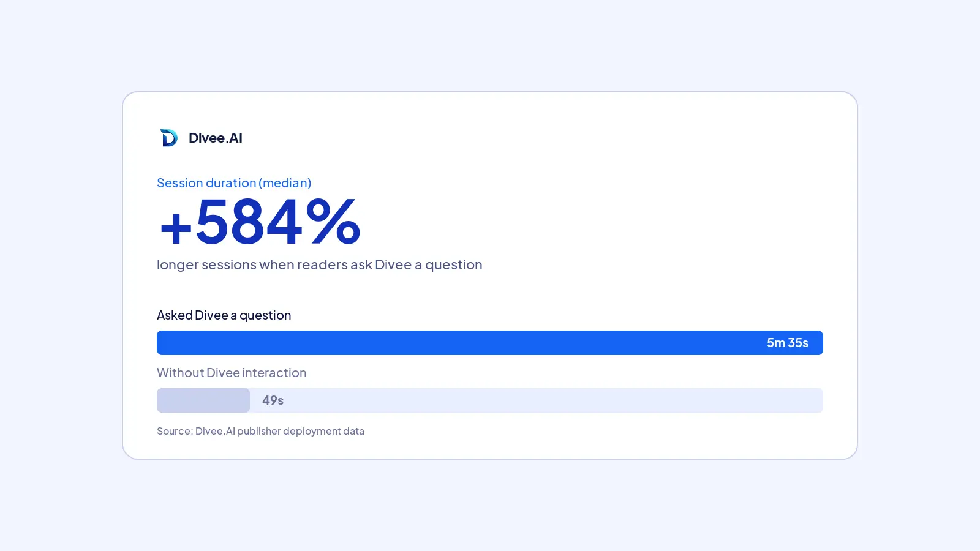Click the +584% headline figure

pyautogui.click(x=260, y=222)
